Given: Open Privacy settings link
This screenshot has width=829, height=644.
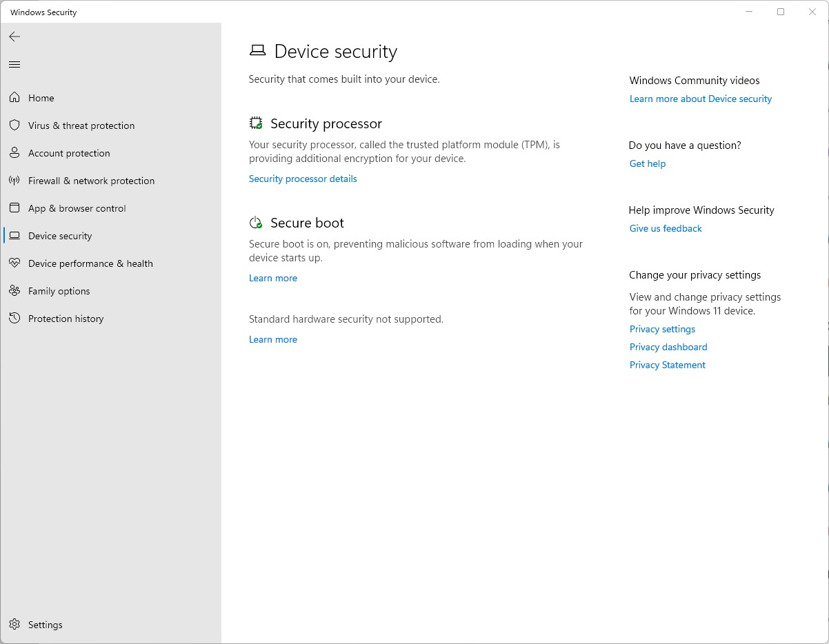Looking at the screenshot, I should [662, 329].
